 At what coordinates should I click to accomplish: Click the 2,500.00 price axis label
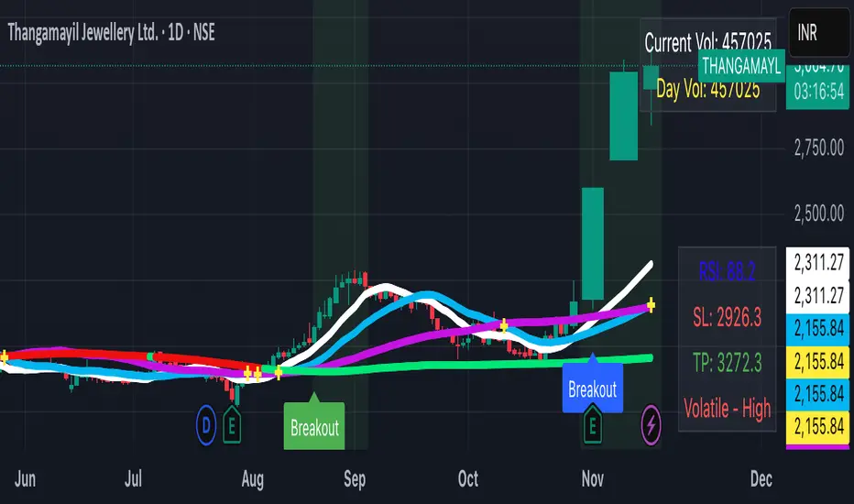tap(818, 213)
